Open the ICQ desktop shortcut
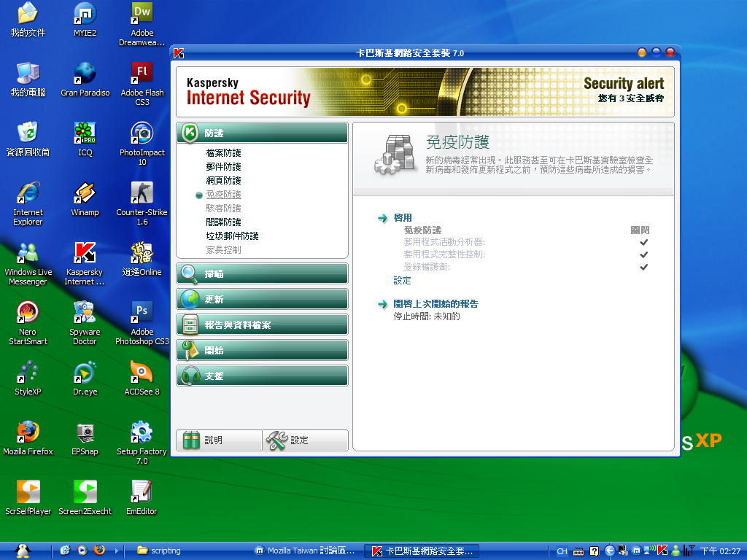 tap(85, 139)
